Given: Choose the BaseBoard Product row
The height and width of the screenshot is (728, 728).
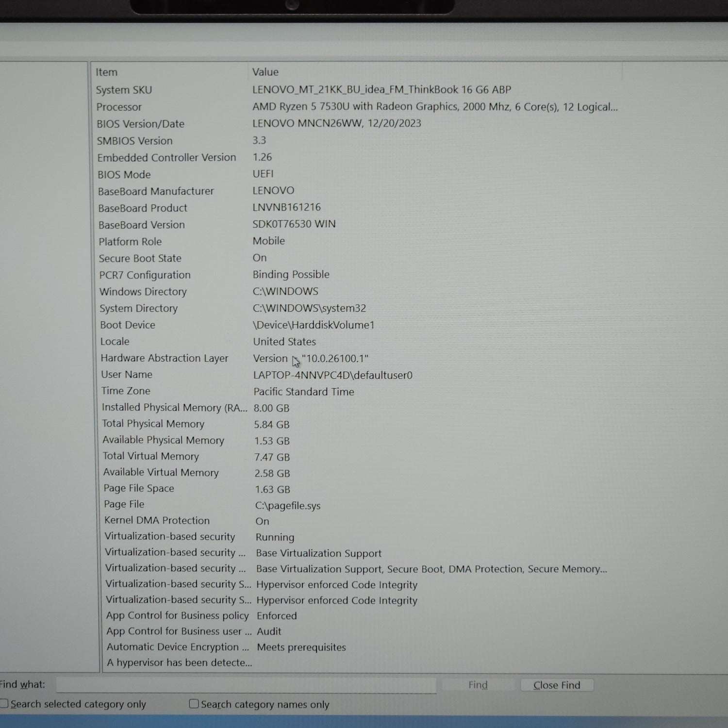Looking at the screenshot, I should pyautogui.click(x=143, y=208).
